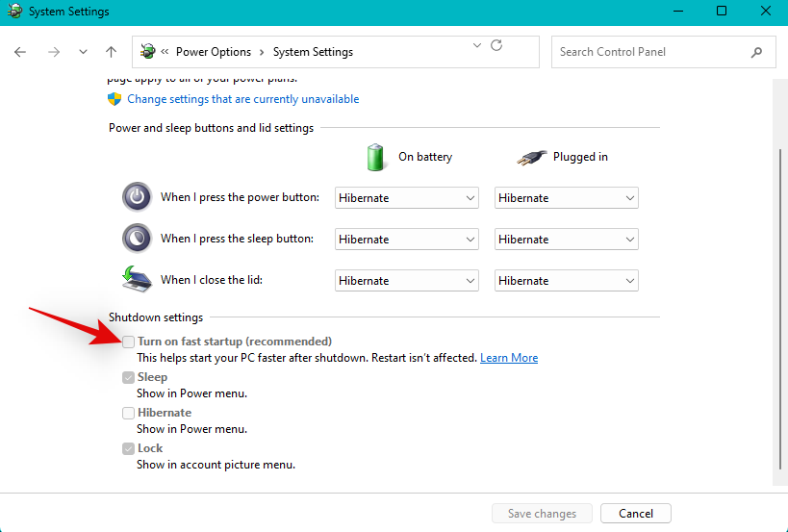Screen dimensions: 788x532
Task: Open power button On battery dropdown
Action: [407, 198]
